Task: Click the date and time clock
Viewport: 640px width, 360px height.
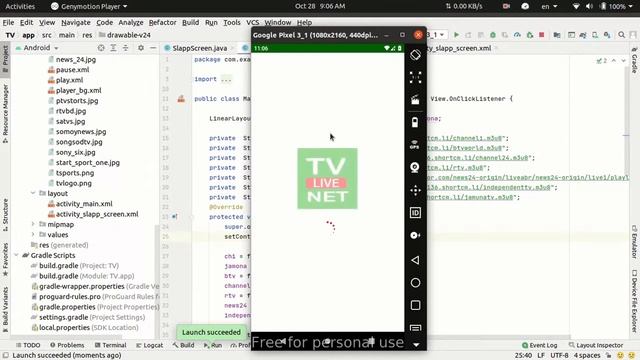Action: pyautogui.click(x=320, y=6)
